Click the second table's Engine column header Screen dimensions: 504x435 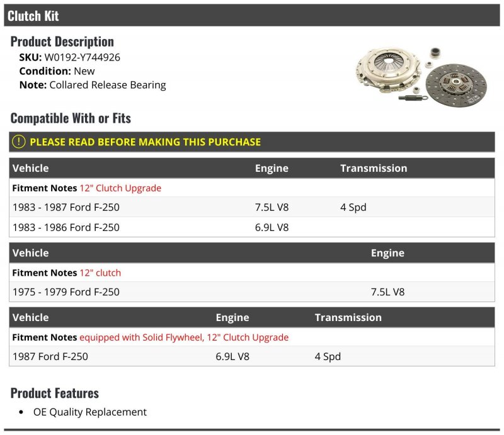click(387, 253)
